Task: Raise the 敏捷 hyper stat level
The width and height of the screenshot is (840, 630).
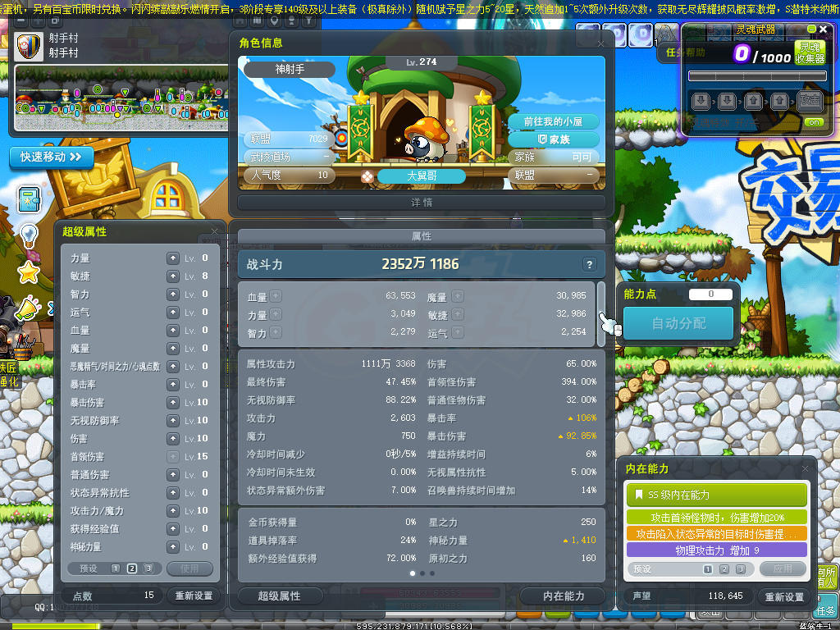Action: (172, 276)
